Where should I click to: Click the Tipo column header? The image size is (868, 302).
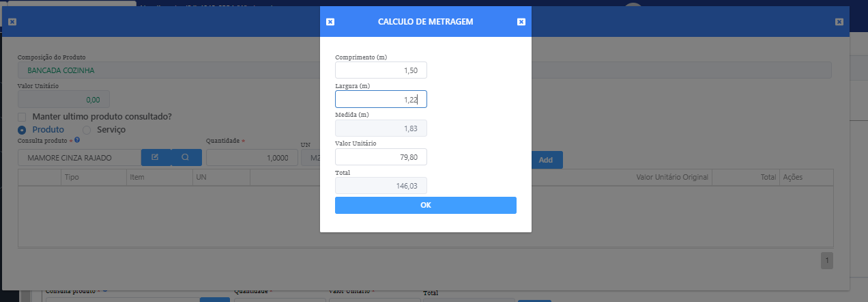72,177
